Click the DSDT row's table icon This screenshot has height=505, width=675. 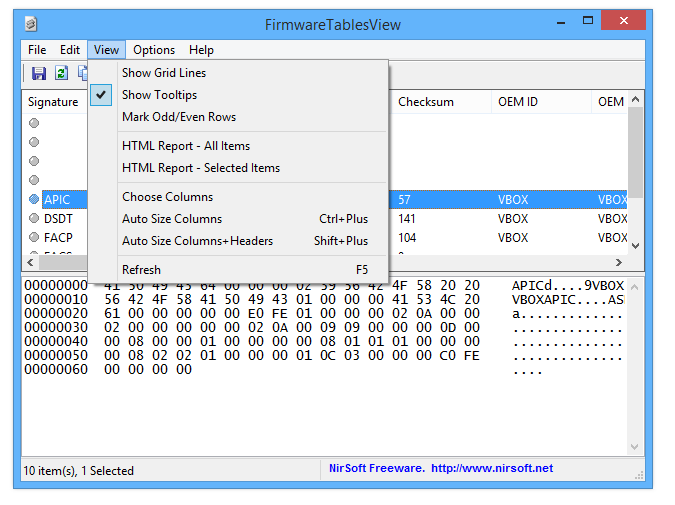(34, 218)
